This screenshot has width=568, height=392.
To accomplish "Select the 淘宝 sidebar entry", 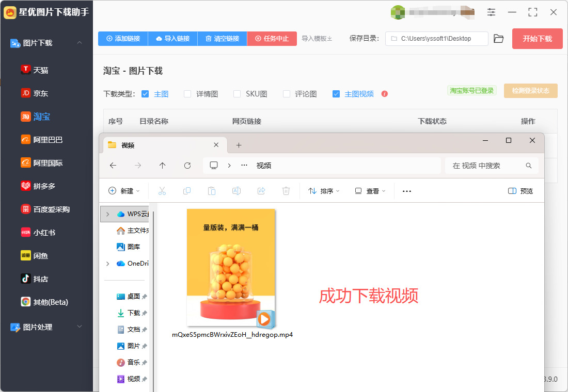I will (x=36, y=117).
